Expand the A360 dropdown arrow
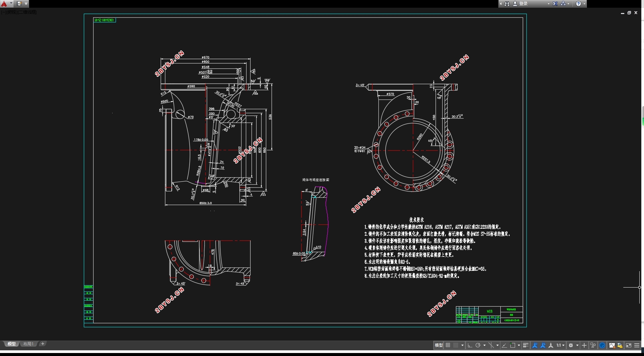 [569, 4]
